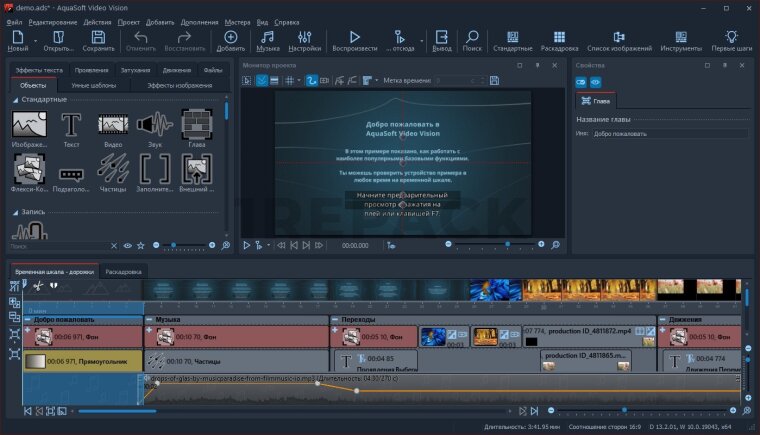
Task: Collapse the Стандартные section
Action: (x=15, y=100)
